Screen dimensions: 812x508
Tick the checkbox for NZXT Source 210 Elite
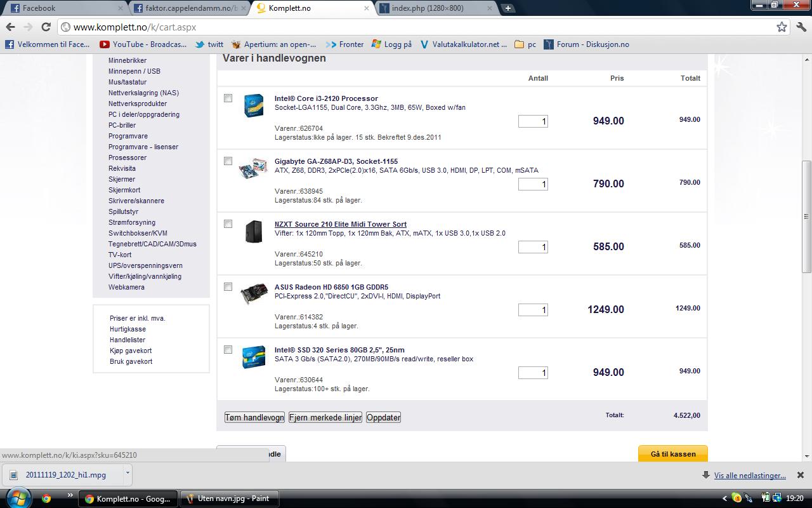click(228, 224)
